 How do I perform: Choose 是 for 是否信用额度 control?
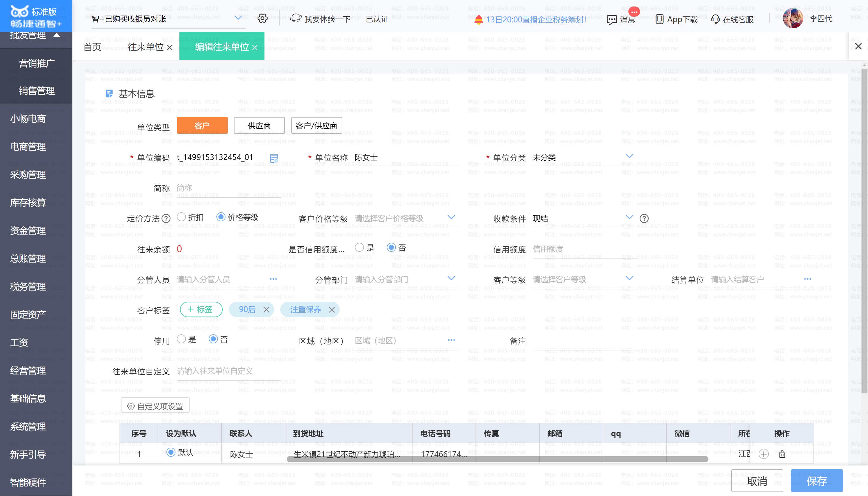(x=359, y=248)
